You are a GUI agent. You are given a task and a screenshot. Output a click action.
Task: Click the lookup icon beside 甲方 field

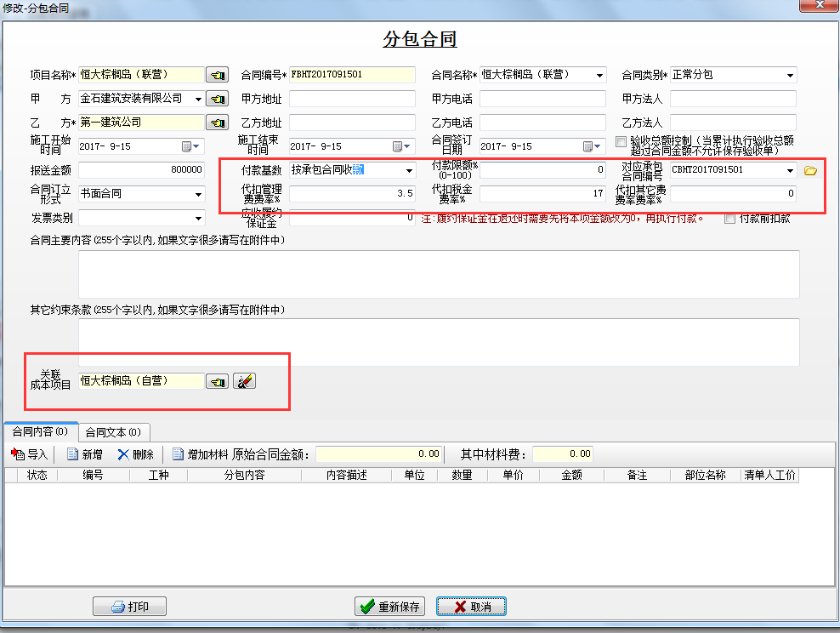click(x=219, y=99)
